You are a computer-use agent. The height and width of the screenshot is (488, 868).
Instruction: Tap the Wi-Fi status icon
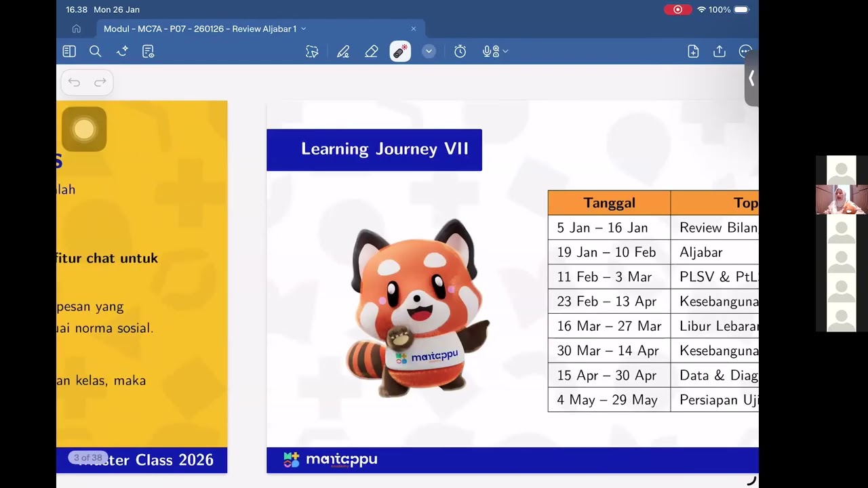pos(702,9)
